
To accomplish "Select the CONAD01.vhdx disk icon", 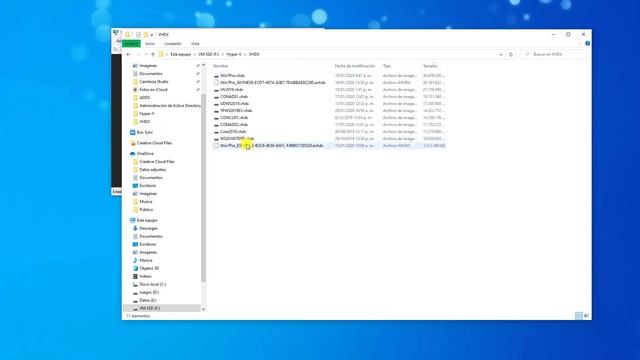I will (216, 97).
